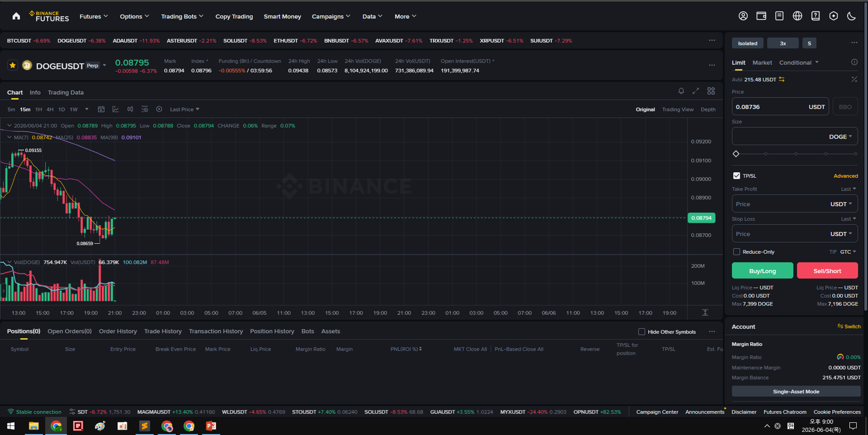Viewport: 868px width, 435px height.
Task: Click the Price input field
Action: tap(780, 107)
